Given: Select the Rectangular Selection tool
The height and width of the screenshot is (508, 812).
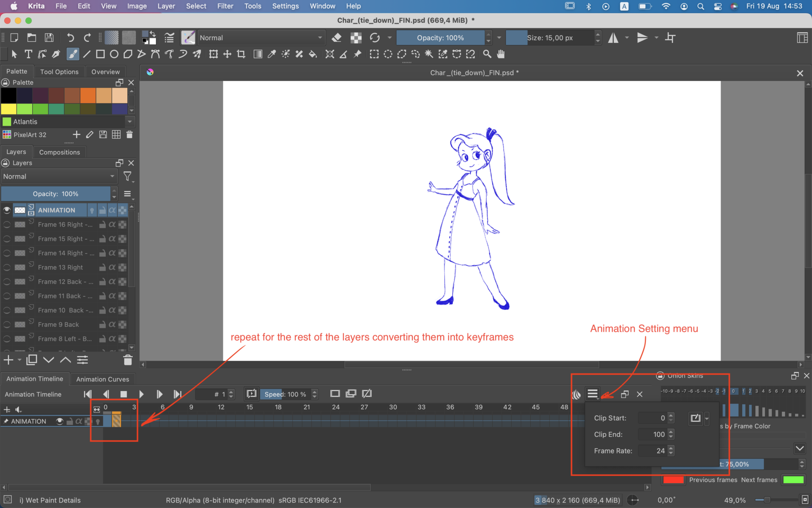Looking at the screenshot, I should 374,54.
